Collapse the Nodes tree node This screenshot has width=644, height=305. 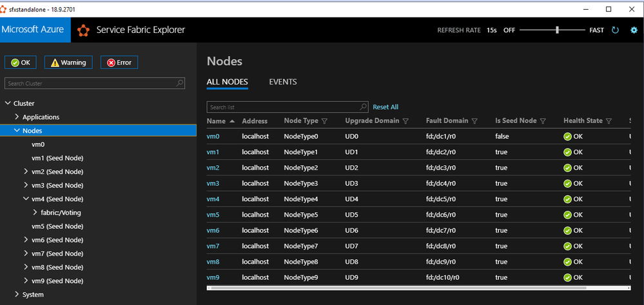(x=17, y=130)
